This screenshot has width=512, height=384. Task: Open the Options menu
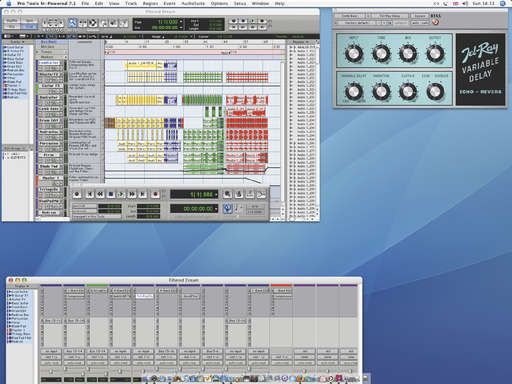pos(219,3)
